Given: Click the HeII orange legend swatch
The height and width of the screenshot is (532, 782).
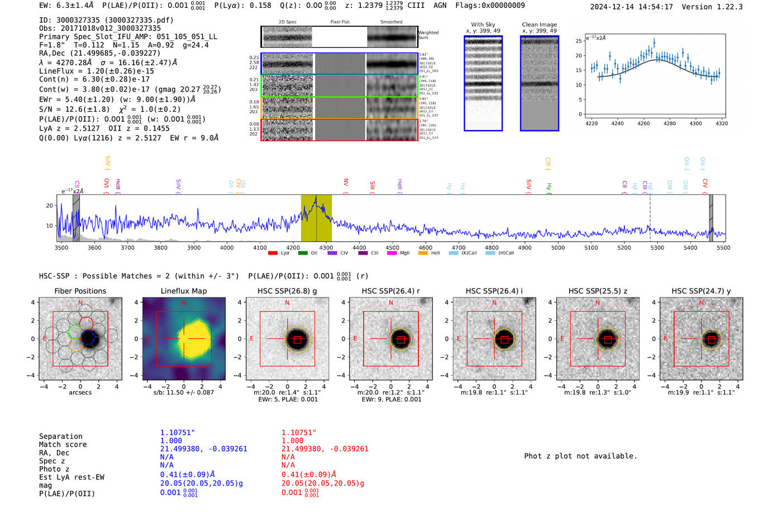Looking at the screenshot, I should (x=423, y=253).
